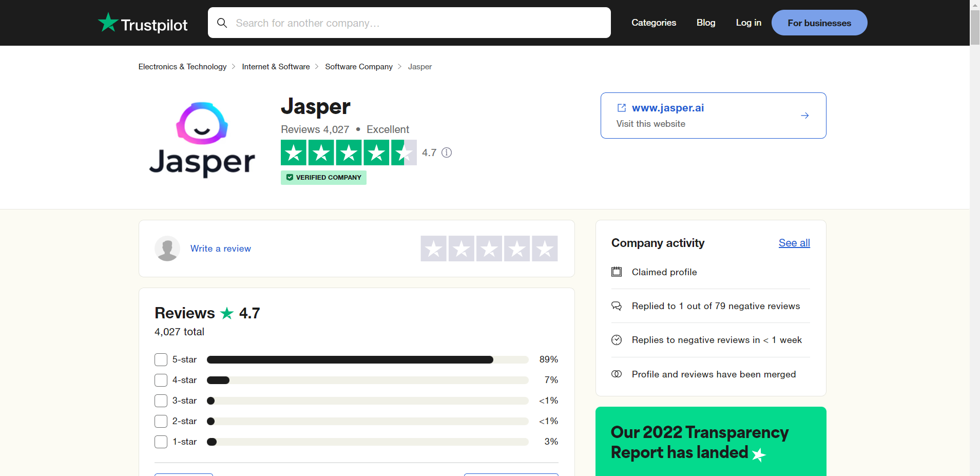Viewport: 980px width, 476px height.
Task: Select the fifth star in review rating
Action: (x=545, y=249)
